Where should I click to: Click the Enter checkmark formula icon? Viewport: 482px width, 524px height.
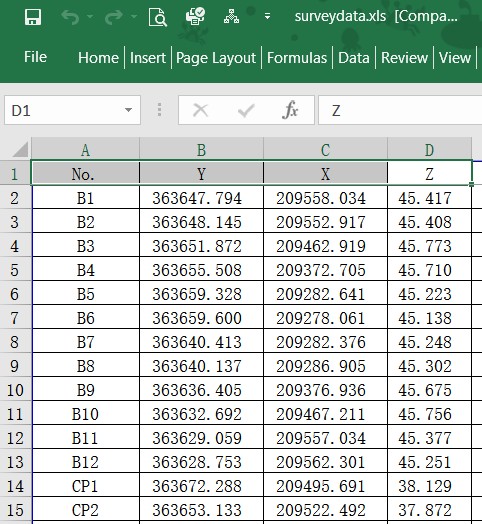coord(246,110)
